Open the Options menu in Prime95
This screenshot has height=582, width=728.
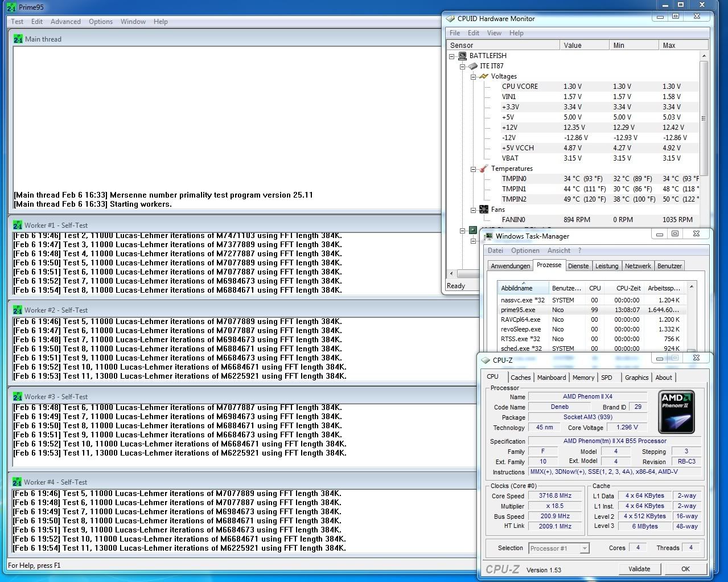(x=101, y=22)
